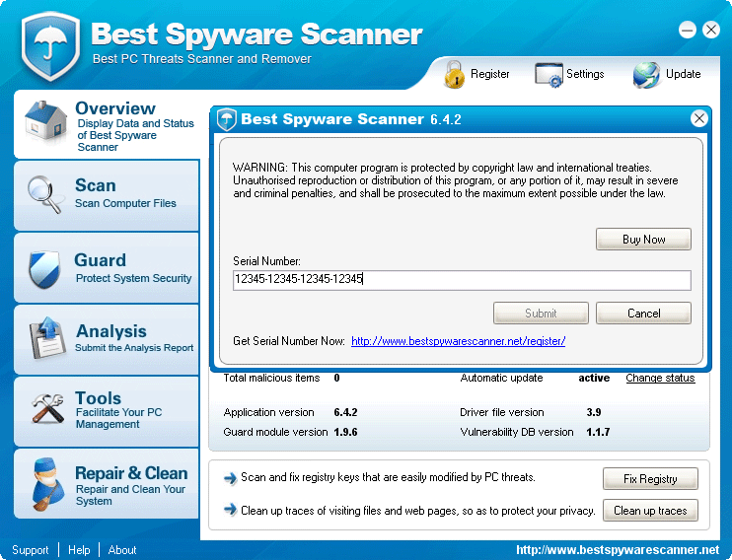Click the cleaner Repair & Clean icon
Viewport: 732px width, 560px height.
48,484
